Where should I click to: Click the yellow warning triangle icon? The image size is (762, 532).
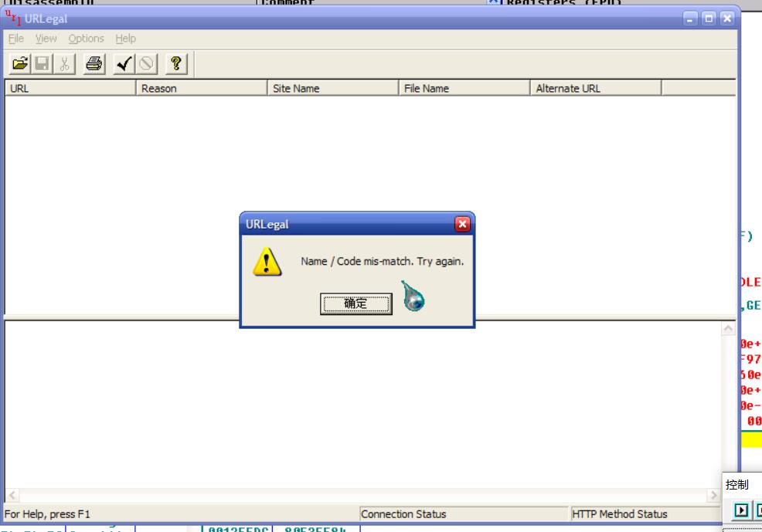(x=266, y=263)
